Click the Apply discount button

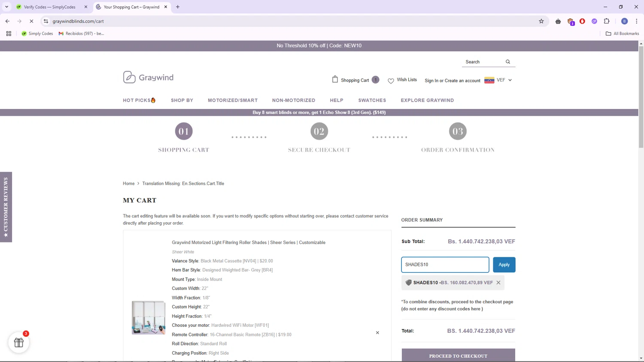click(504, 265)
